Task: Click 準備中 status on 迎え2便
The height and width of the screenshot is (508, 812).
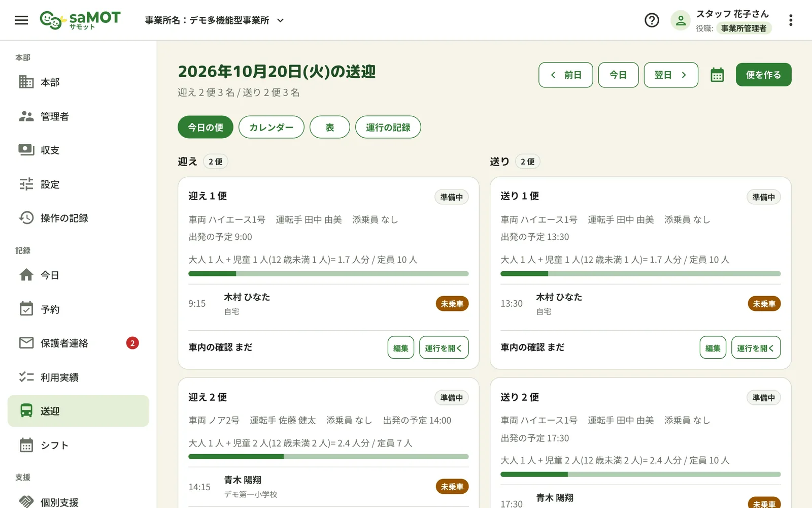Action: point(452,398)
